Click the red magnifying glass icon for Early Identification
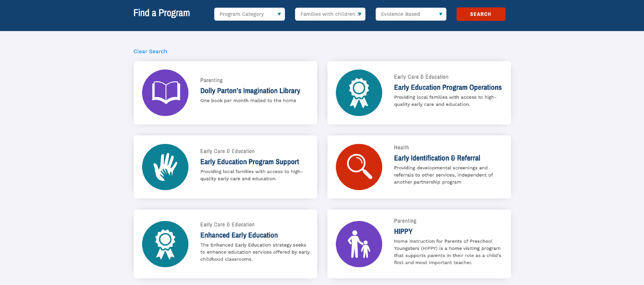644x285 pixels. click(359, 167)
